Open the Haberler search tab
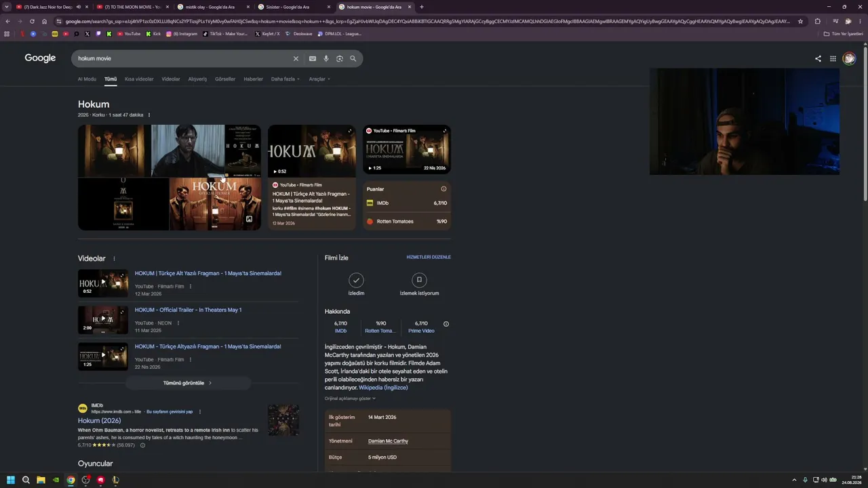Screen dimensions: 868x488 click(253, 79)
